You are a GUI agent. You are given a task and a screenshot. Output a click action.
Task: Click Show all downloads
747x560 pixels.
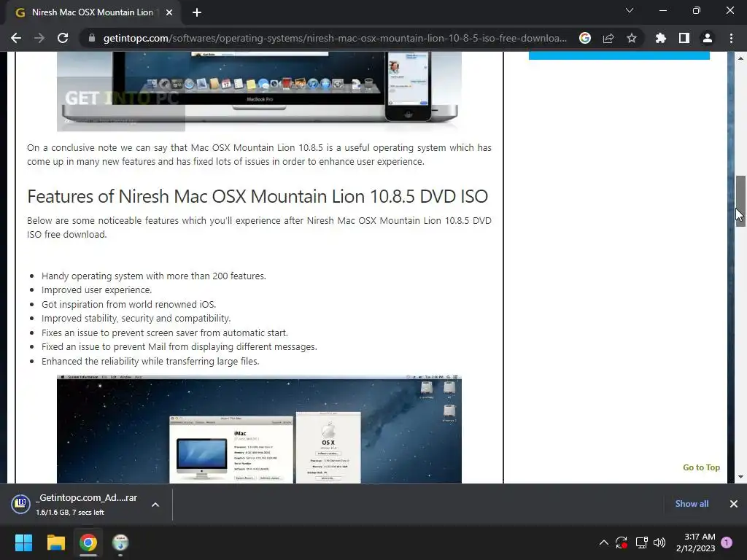coord(692,504)
